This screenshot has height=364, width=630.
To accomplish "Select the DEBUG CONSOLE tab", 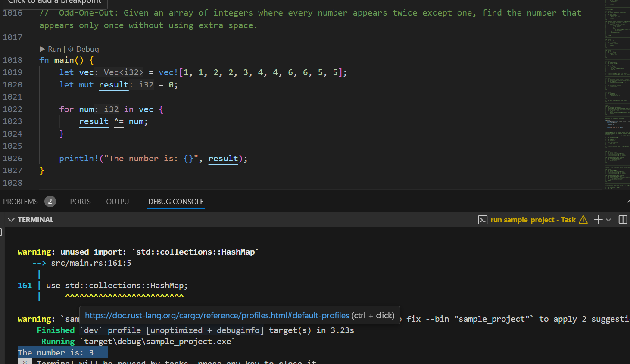I will (176, 202).
